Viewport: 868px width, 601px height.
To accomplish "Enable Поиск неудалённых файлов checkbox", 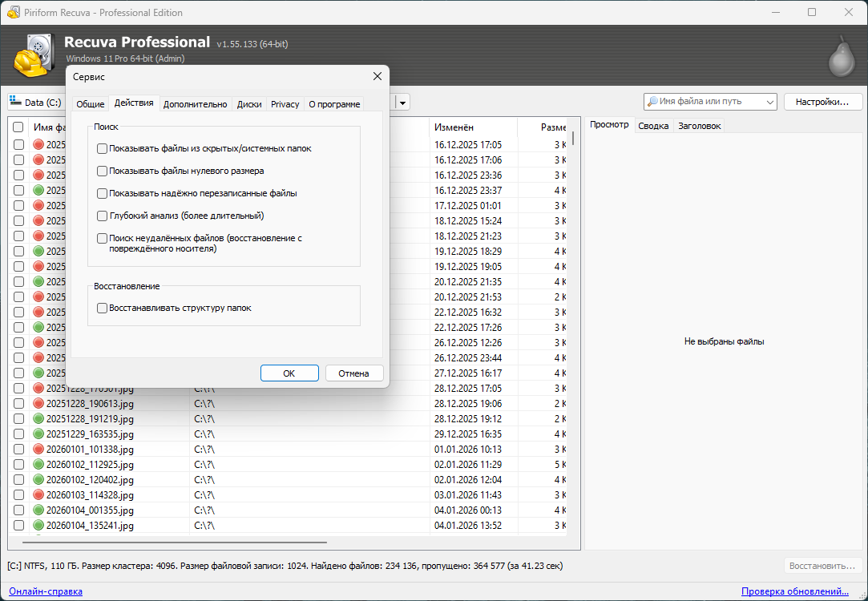I will coord(102,239).
